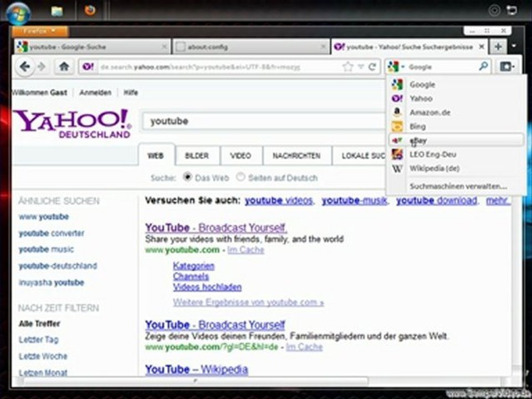The height and width of the screenshot is (399, 532).
Task: Switch to the youtube - Google-Suche tab
Action: (91, 47)
